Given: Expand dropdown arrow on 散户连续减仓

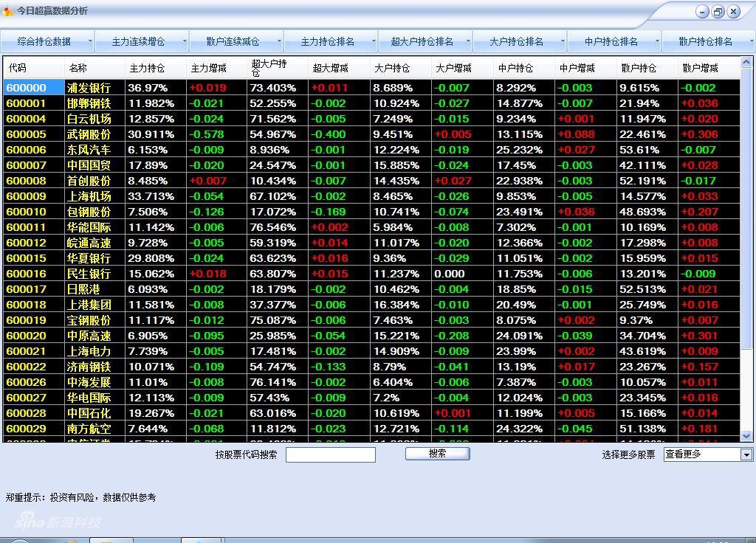Looking at the screenshot, I should pos(278,42).
